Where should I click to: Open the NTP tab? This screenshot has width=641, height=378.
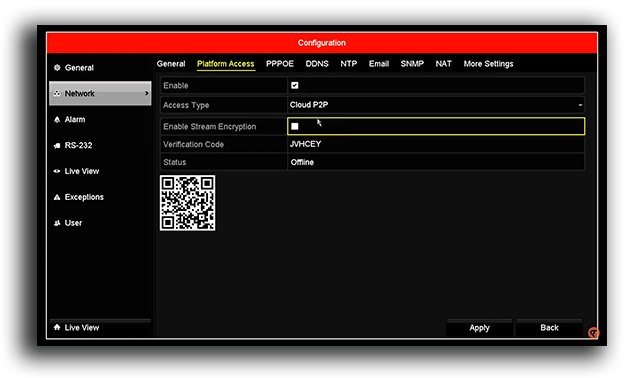pyautogui.click(x=349, y=64)
